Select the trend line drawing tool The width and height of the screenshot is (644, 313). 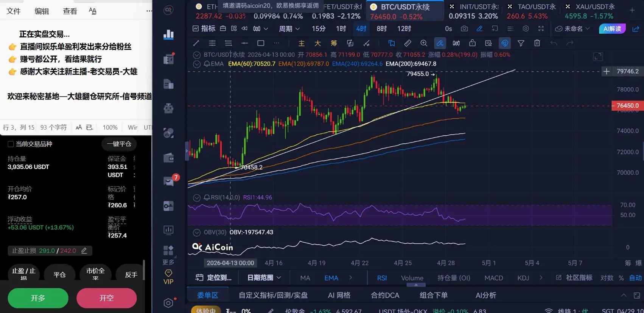(196, 43)
